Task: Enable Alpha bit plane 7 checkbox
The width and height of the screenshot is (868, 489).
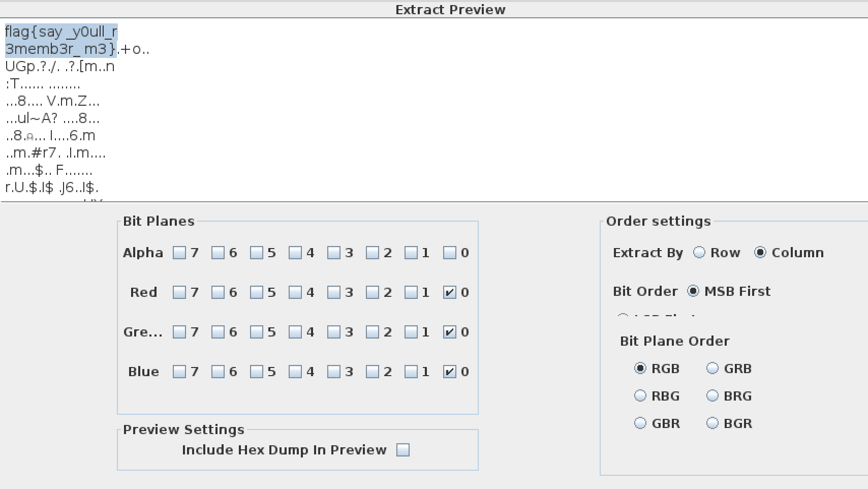Action: pyautogui.click(x=179, y=253)
